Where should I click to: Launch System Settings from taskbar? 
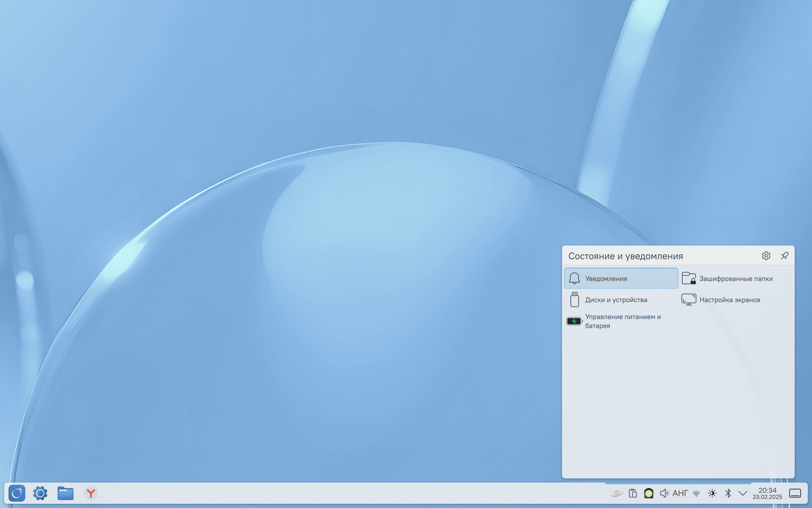[x=40, y=493]
